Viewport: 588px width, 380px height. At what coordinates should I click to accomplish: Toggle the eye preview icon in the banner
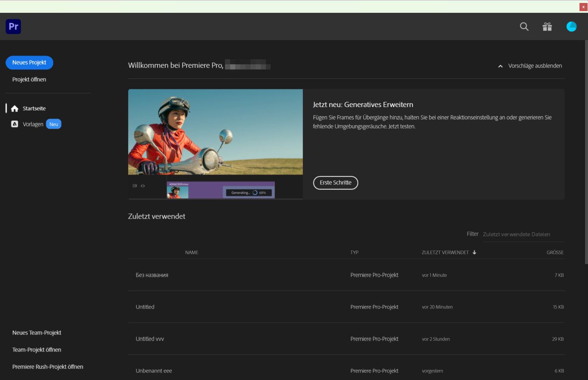(143, 186)
